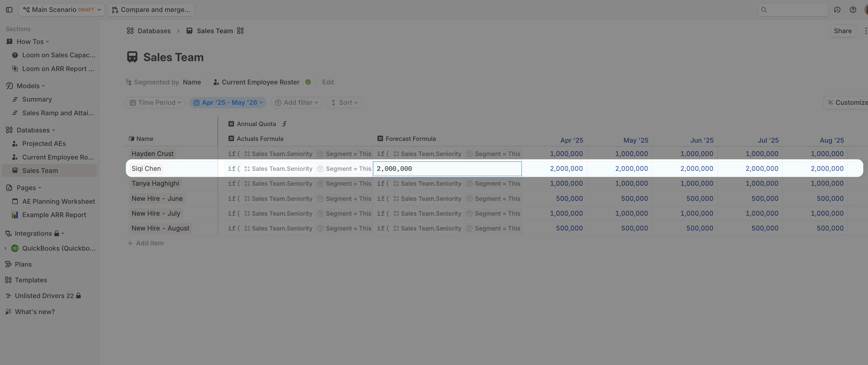Expand the QuickBooks tree arrow

coord(6,248)
